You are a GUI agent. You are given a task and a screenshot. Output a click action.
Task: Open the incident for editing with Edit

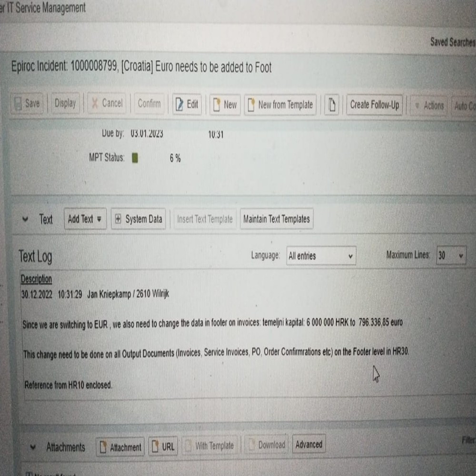(x=187, y=104)
